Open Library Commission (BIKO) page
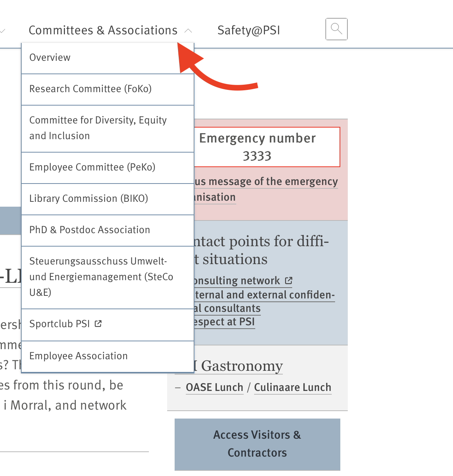This screenshot has width=453, height=476. pos(88,198)
